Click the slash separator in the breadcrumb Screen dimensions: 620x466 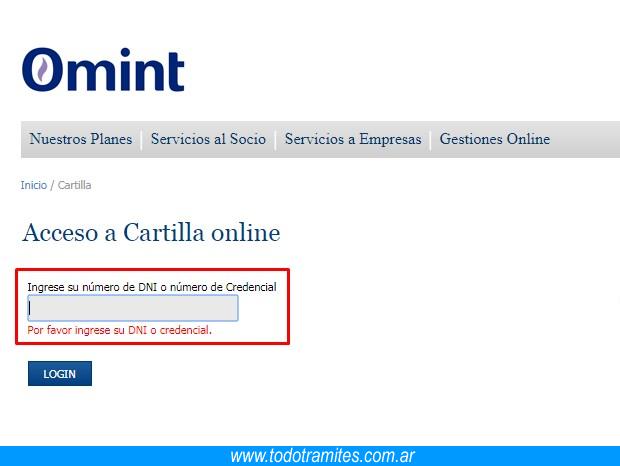click(52, 186)
